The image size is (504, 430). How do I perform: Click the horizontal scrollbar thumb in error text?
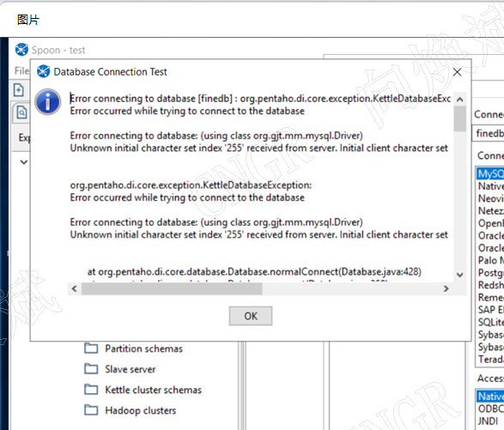172,288
